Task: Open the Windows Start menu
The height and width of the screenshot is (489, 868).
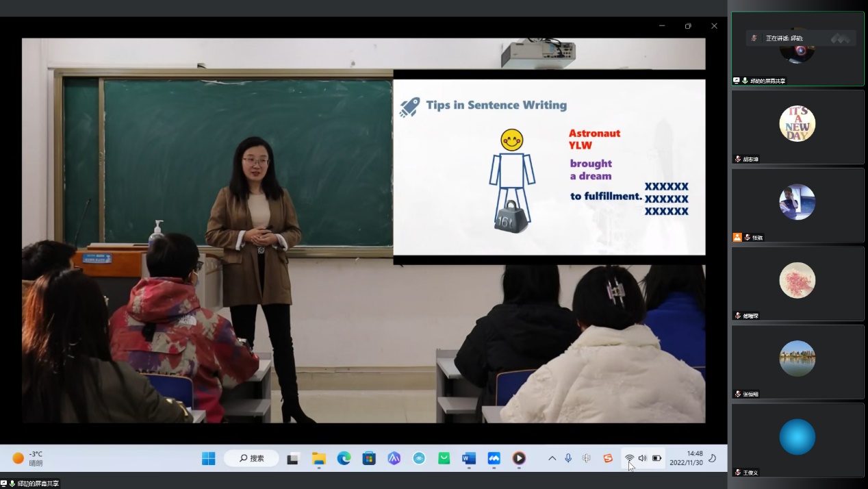Action: [x=209, y=458]
